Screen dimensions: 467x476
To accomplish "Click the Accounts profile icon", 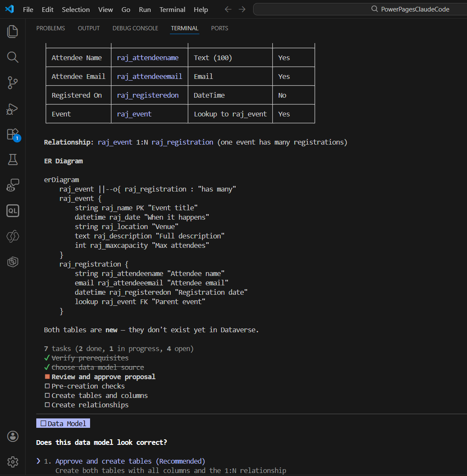I will pos(13,436).
